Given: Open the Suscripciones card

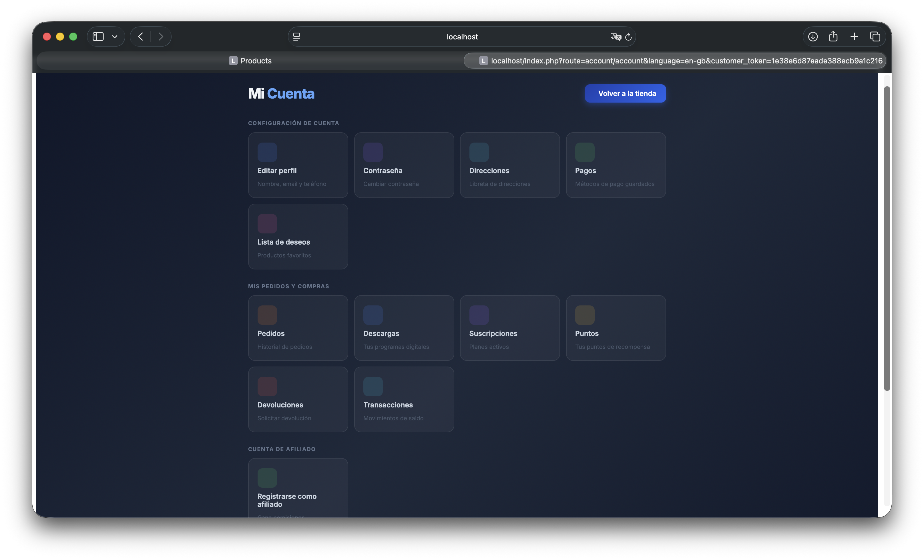Looking at the screenshot, I should point(510,328).
